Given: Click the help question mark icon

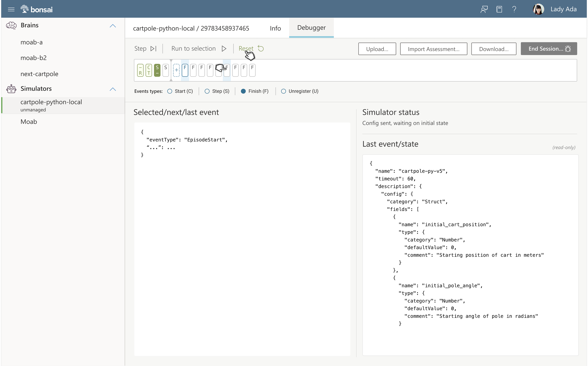Looking at the screenshot, I should pos(514,9).
